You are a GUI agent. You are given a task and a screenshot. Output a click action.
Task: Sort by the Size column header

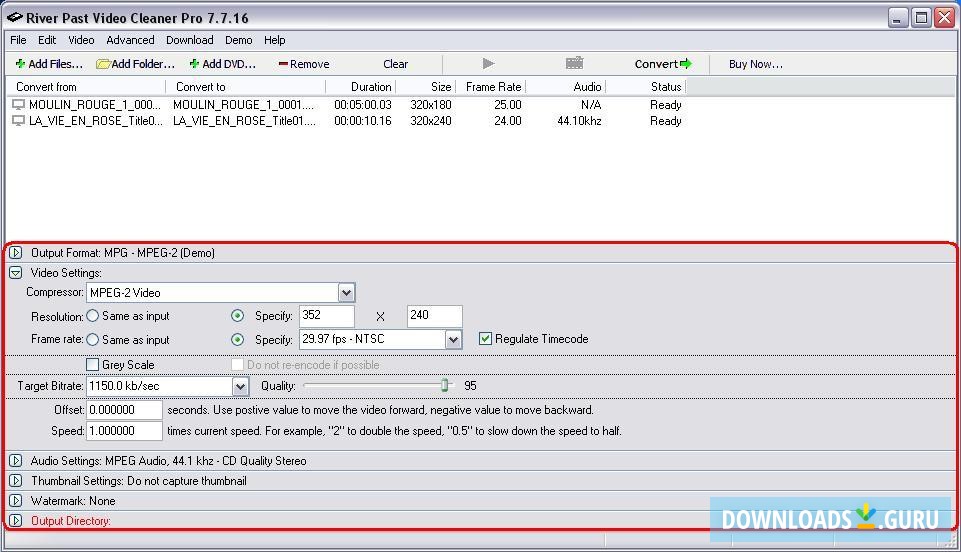tap(425, 87)
